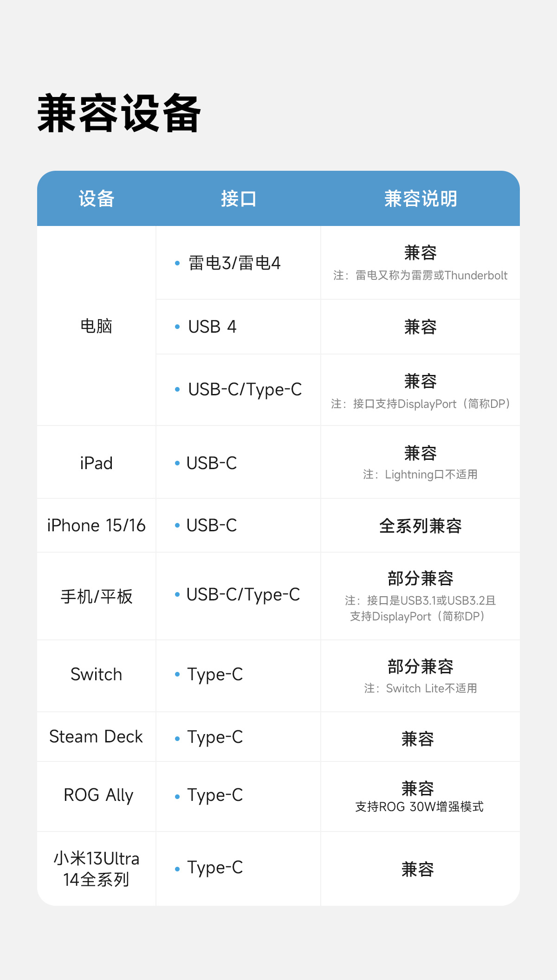Click the Thunderbolt note under 兼容
Screen dimensions: 557x980
421,276
